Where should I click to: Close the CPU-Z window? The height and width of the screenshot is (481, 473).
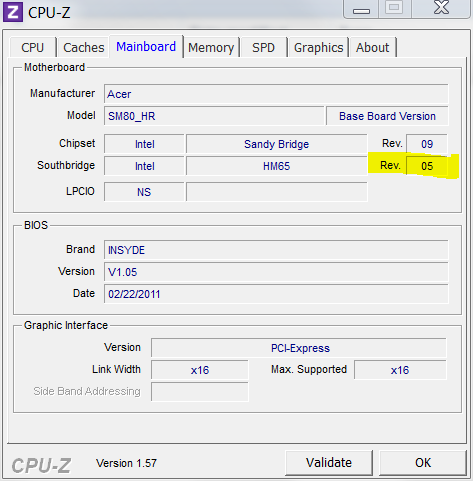[441, 9]
